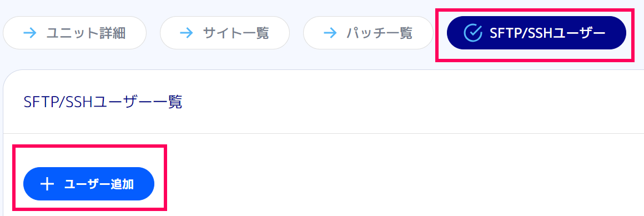
Task: Switch to the サイト一覧 tab
Action: [225, 33]
